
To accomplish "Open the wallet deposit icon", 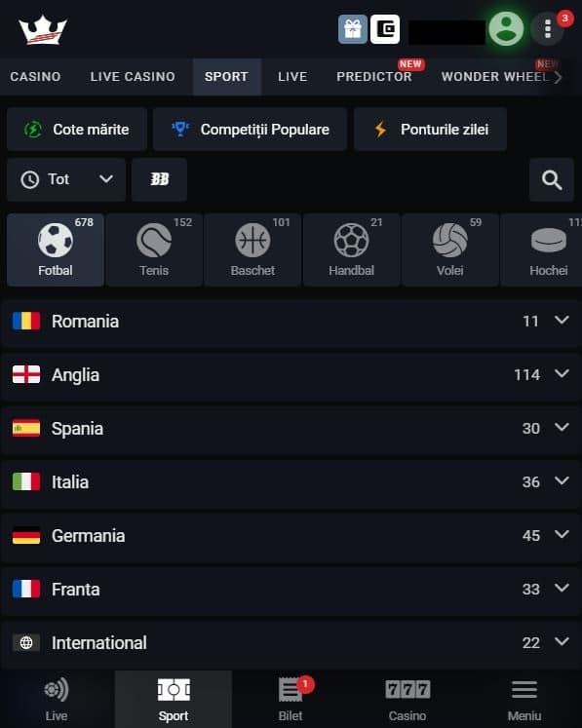I will (385, 29).
